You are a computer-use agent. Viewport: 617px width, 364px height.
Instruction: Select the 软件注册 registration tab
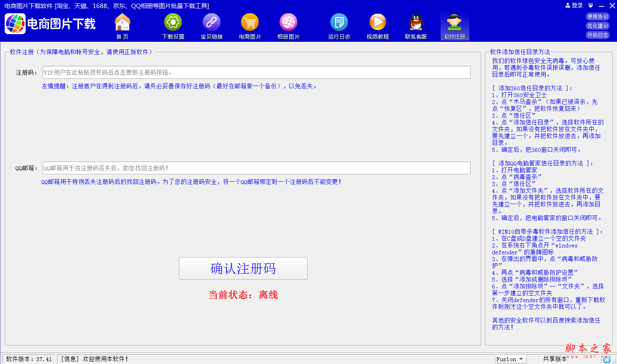point(455,27)
